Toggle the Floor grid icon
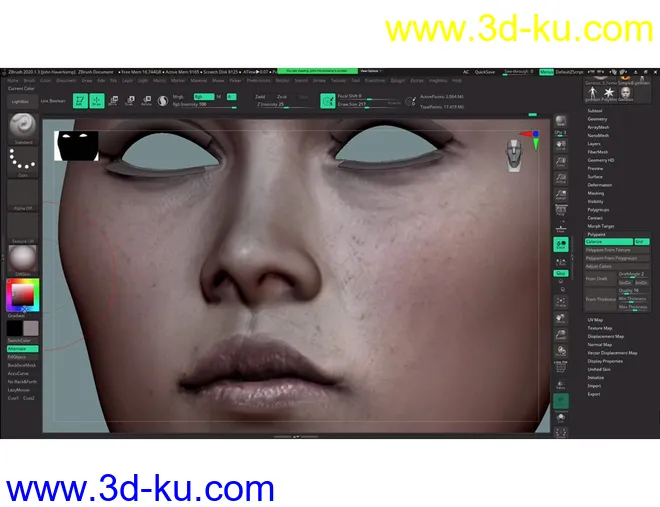 561,228
